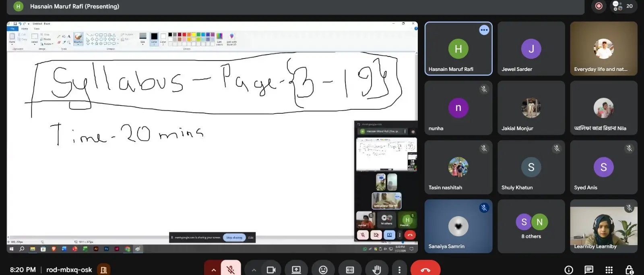Choose the Line shape in Paint
This screenshot has height=275, width=644.
88,35
